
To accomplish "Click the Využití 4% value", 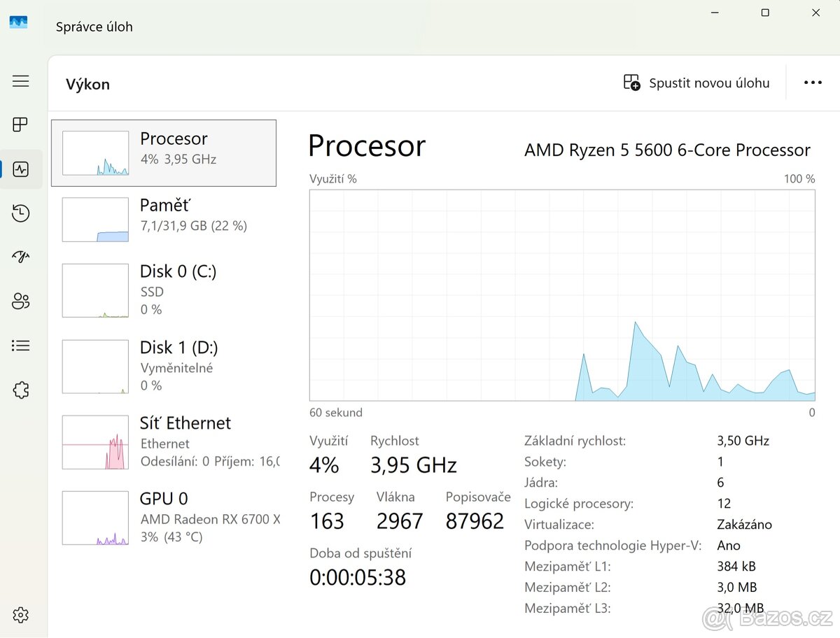I will pos(324,464).
